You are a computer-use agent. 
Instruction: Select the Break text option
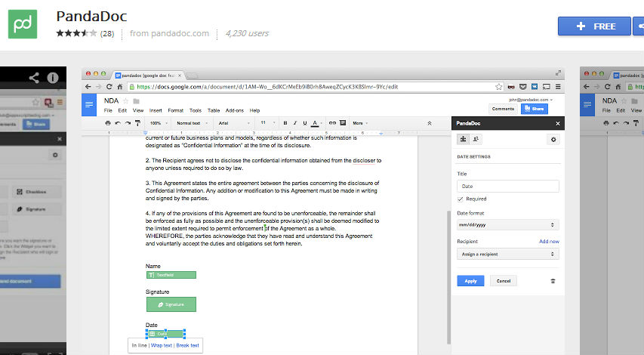pos(188,345)
